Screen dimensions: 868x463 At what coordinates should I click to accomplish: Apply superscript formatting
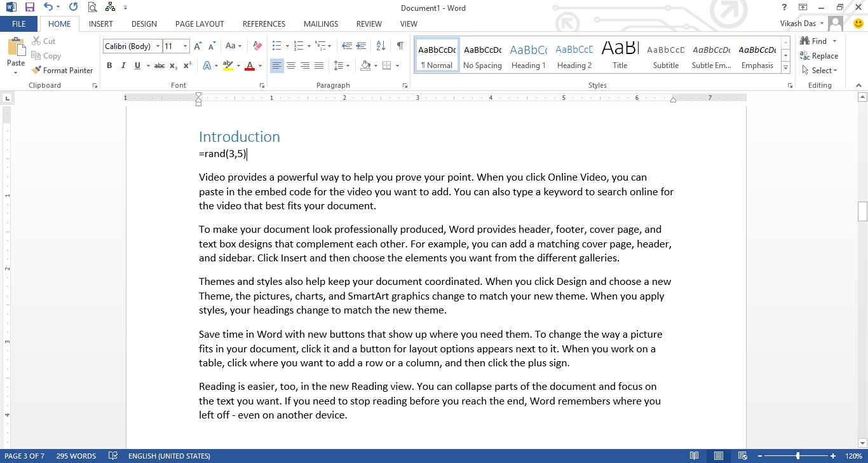[x=187, y=66]
